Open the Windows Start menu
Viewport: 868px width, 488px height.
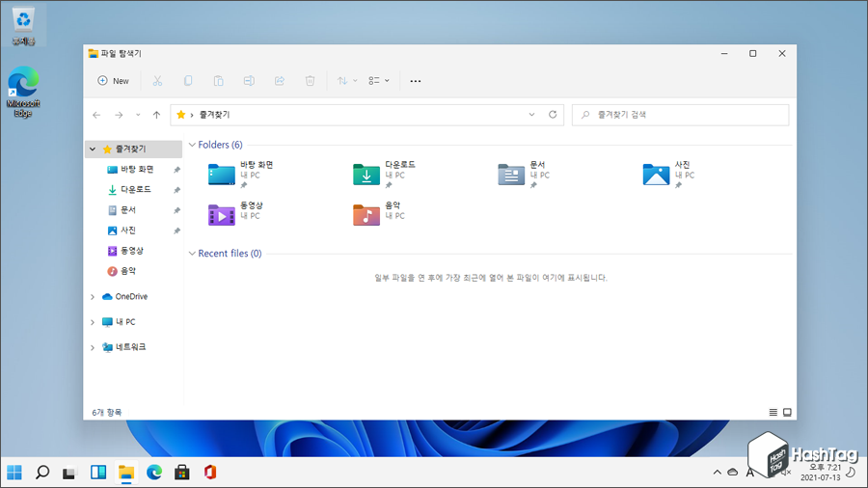click(x=14, y=473)
